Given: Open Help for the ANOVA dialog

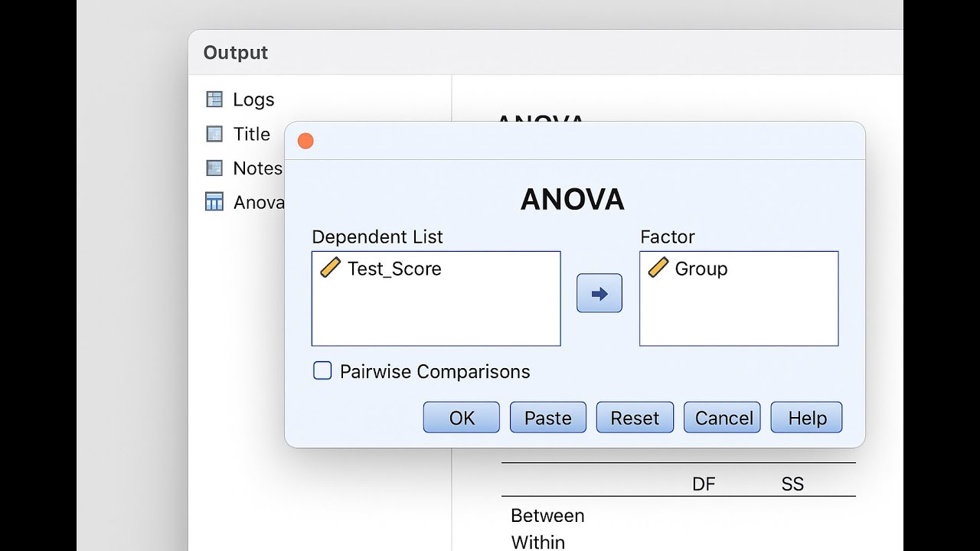Looking at the screenshot, I should (807, 418).
